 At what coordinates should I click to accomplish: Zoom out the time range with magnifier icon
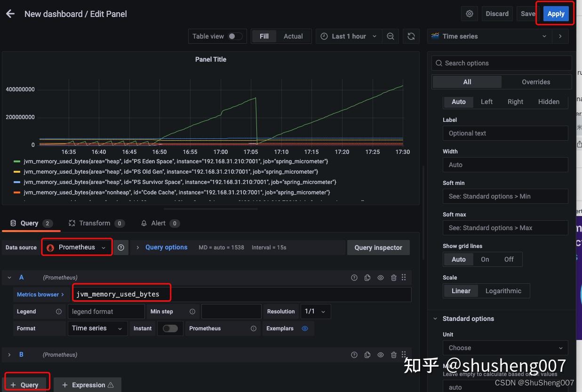pyautogui.click(x=390, y=36)
